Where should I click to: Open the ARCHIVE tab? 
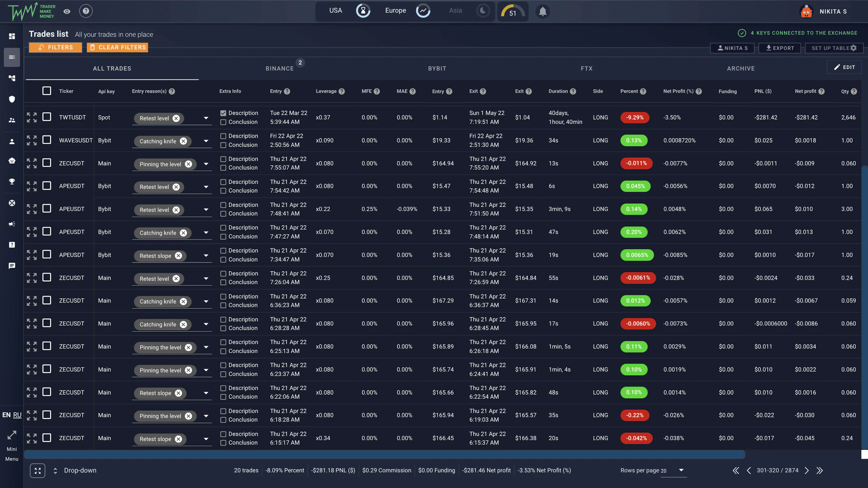tap(739, 68)
